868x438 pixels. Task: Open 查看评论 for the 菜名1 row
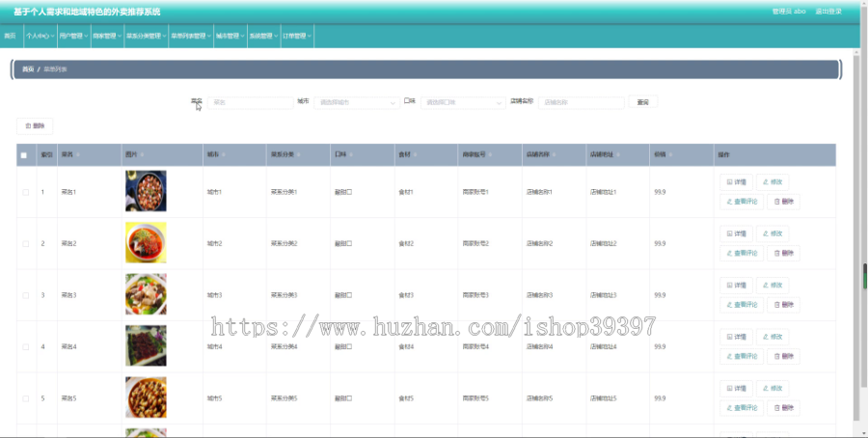point(742,202)
